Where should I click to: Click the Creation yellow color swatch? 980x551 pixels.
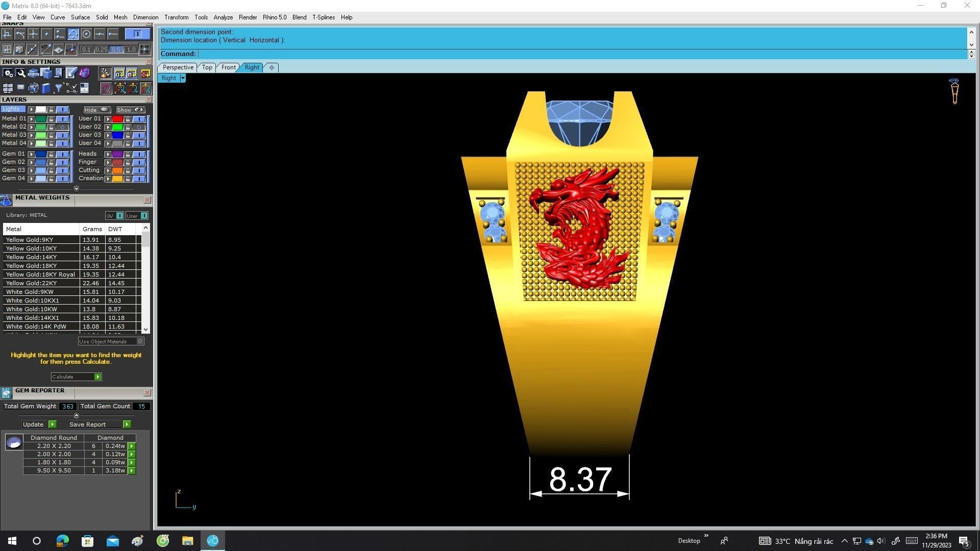[x=117, y=179]
